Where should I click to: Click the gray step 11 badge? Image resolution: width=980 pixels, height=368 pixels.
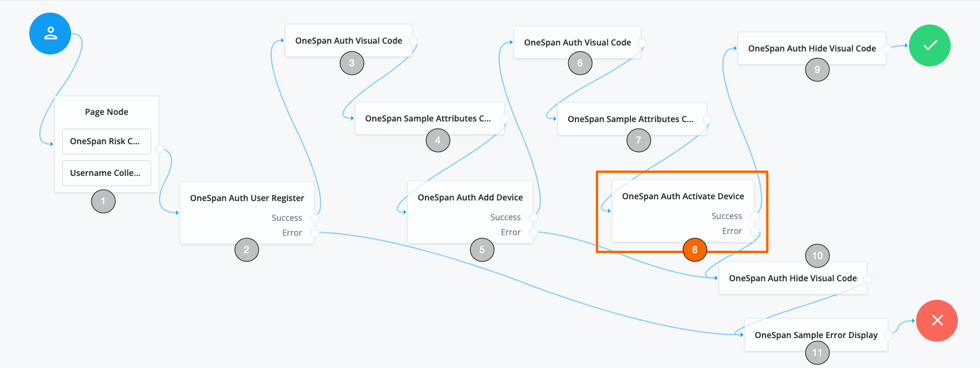tap(817, 352)
